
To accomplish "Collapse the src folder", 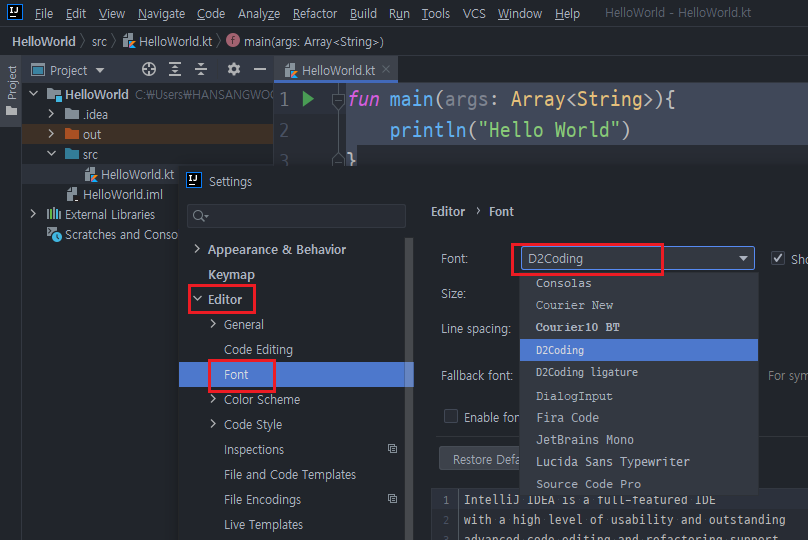I will [x=52, y=153].
